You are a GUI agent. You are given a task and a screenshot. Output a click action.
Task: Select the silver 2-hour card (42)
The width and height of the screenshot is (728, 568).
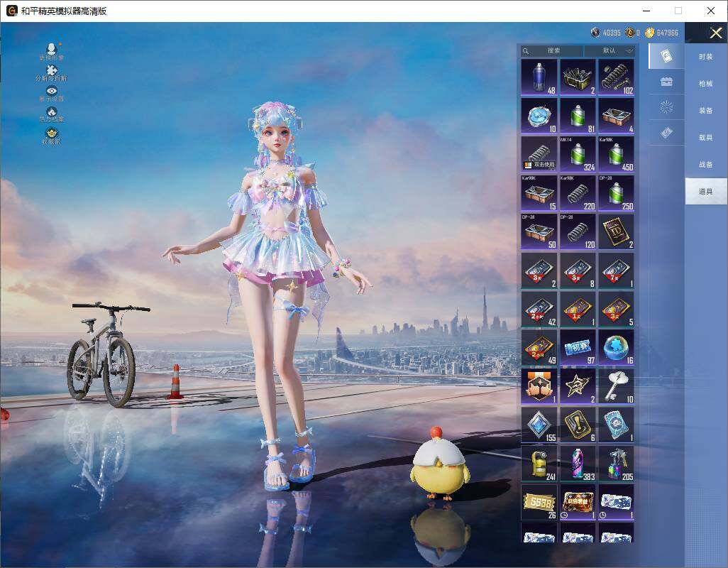(539, 310)
